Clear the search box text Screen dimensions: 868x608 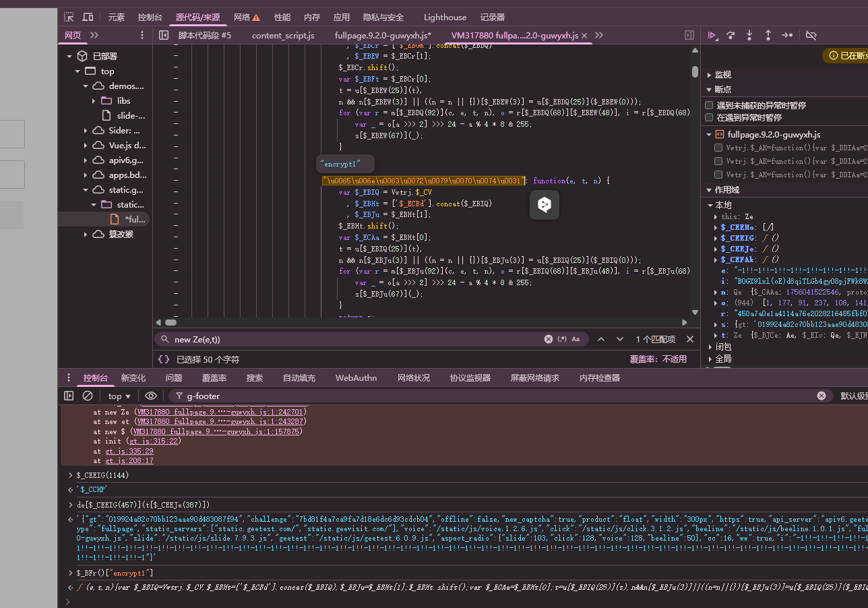549,339
